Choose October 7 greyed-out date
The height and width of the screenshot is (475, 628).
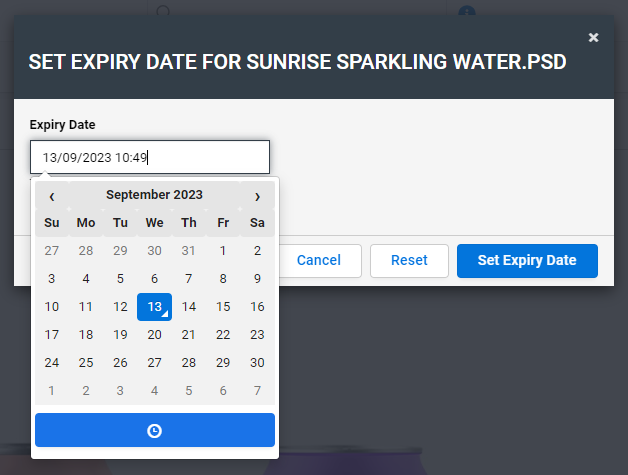coord(257,391)
